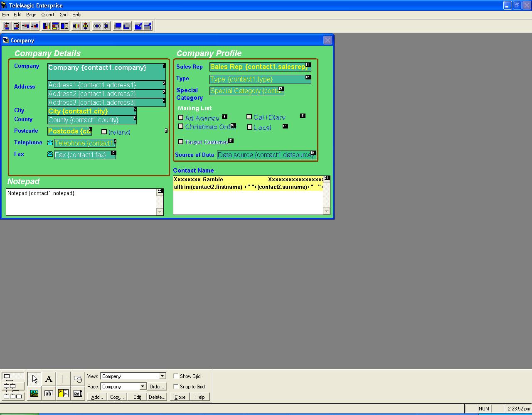The width and height of the screenshot is (532, 415).
Task: Click the align right edges toolbar icon
Action: coord(16,26)
